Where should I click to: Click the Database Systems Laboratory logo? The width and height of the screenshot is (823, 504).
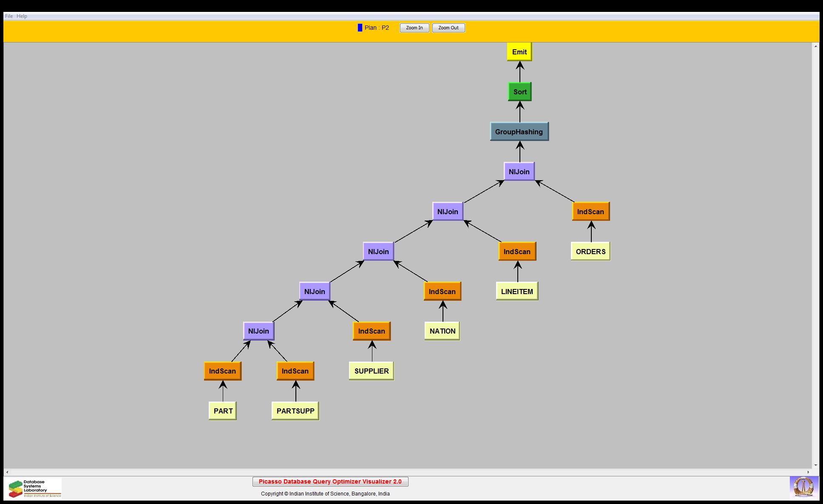[x=34, y=488]
